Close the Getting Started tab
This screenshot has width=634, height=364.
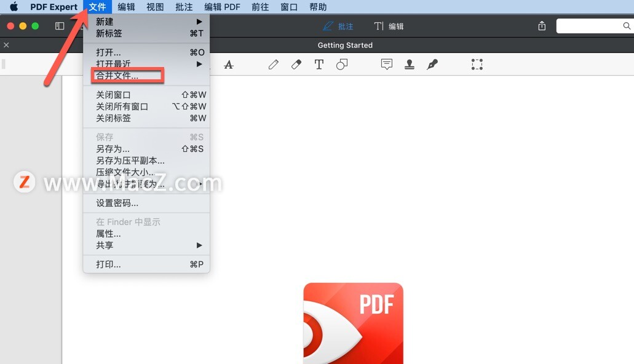tap(6, 45)
